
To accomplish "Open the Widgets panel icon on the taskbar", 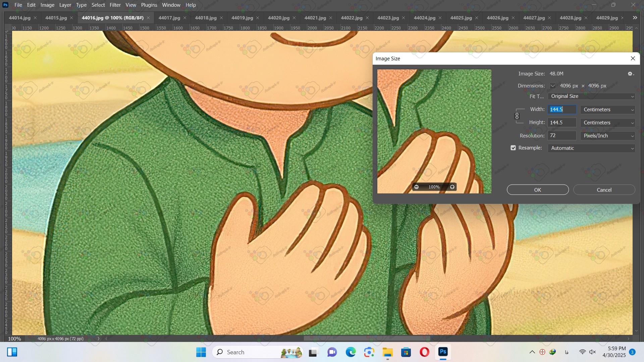I will point(12,352).
